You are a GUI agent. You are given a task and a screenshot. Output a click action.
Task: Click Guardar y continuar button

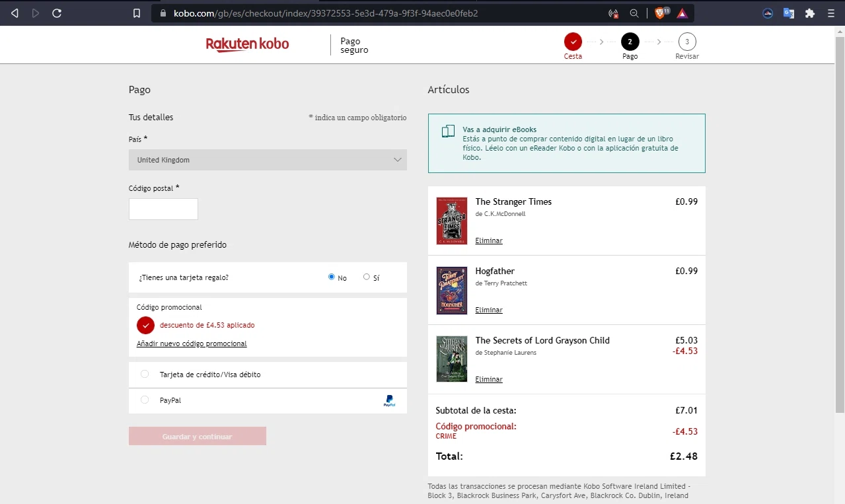[198, 436]
